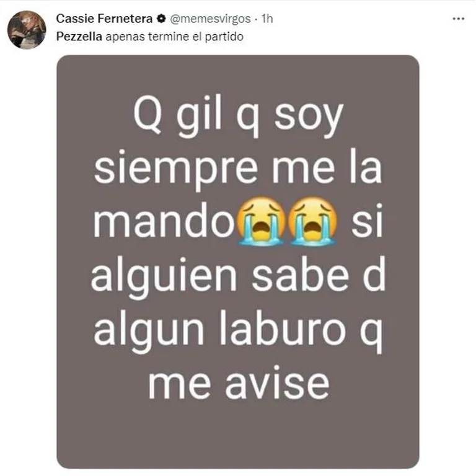This screenshot has height=476, width=476.
Task: Select the bold word Pezzella in the tweet
Action: click(79, 37)
